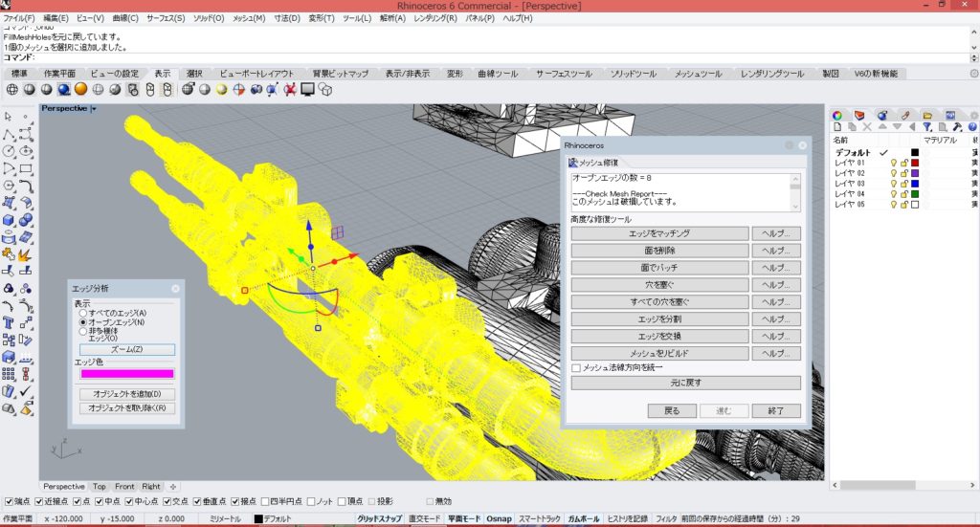The width and height of the screenshot is (980, 527).
Task: Click オブジェクトを追加(D) button
Action: (127, 394)
